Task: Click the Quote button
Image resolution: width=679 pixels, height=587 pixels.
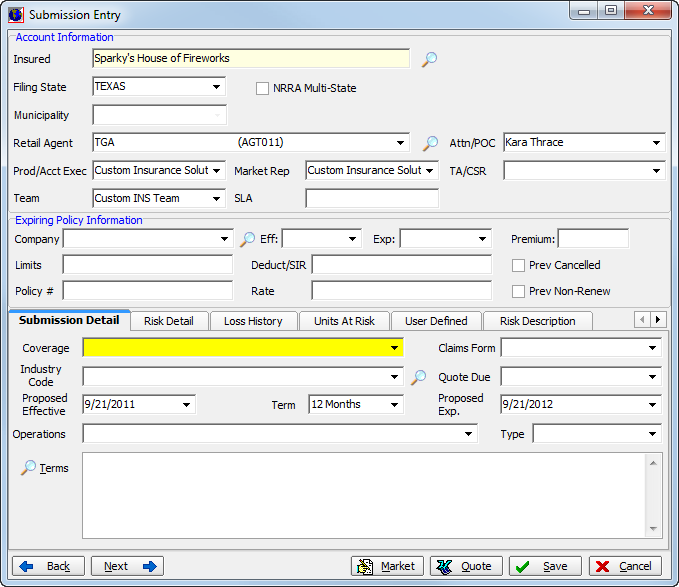Action: coord(466,566)
